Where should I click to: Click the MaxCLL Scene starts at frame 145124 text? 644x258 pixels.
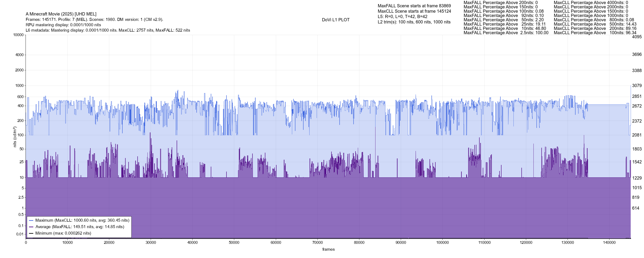coord(414,11)
